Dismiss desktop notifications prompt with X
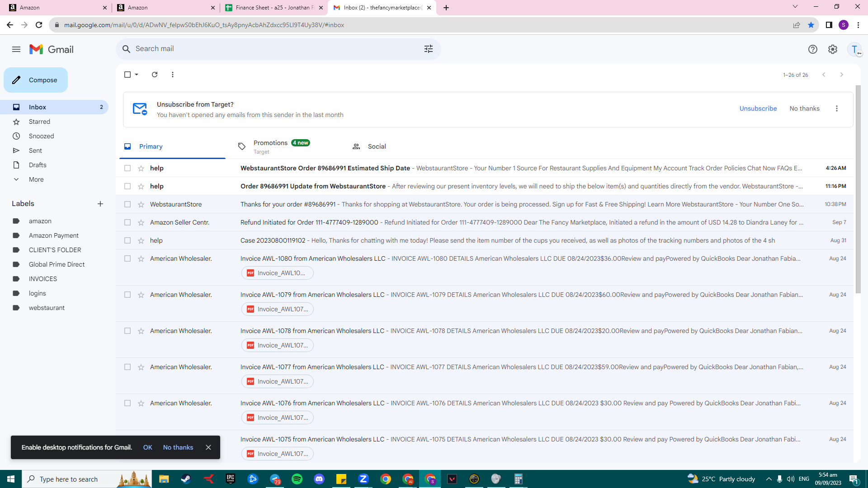Viewport: 868px width, 488px height. click(208, 447)
